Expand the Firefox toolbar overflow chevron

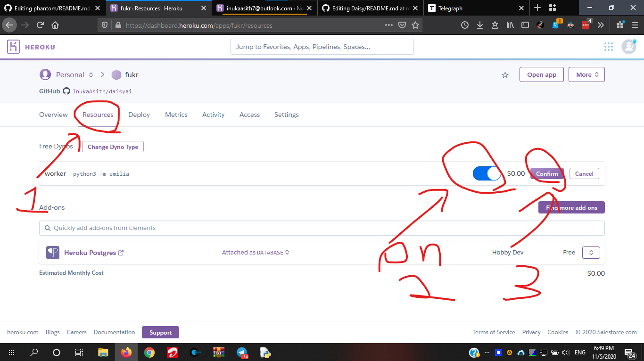[601, 25]
